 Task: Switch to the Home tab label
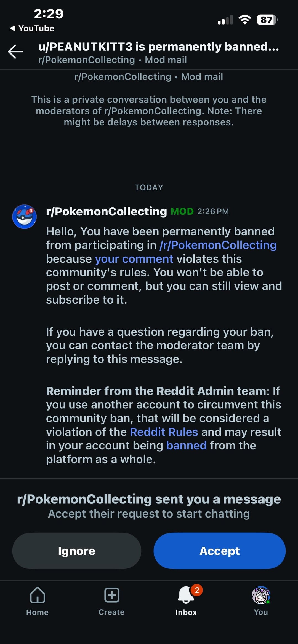click(38, 612)
